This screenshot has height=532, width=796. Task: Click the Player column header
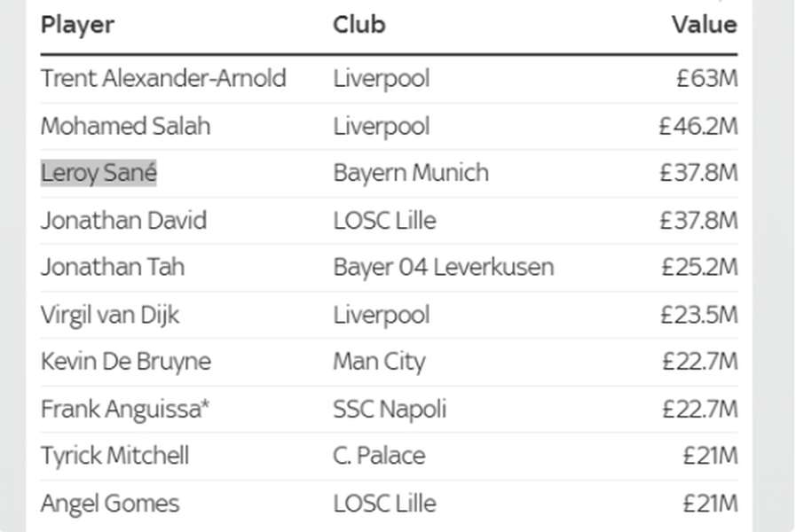point(78,25)
